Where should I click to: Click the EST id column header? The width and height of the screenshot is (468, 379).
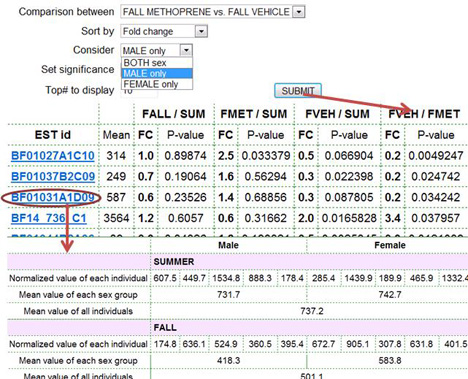tap(53, 135)
